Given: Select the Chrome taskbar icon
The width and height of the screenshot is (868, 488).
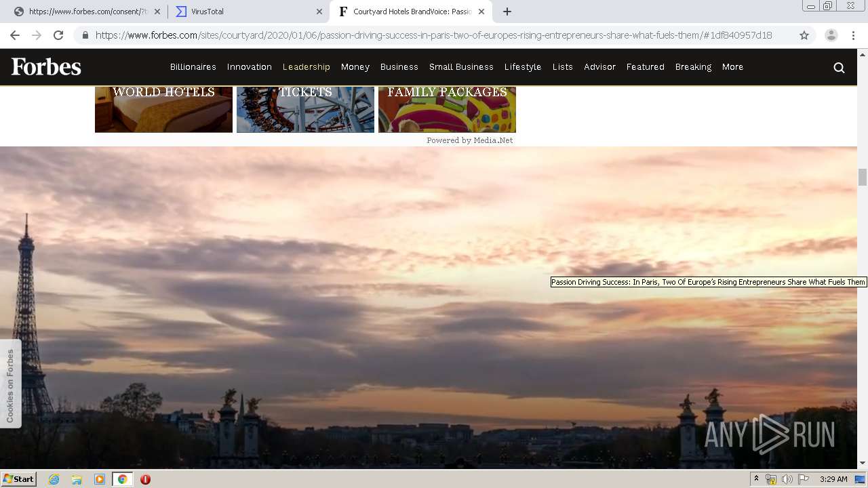Looking at the screenshot, I should coord(122,479).
